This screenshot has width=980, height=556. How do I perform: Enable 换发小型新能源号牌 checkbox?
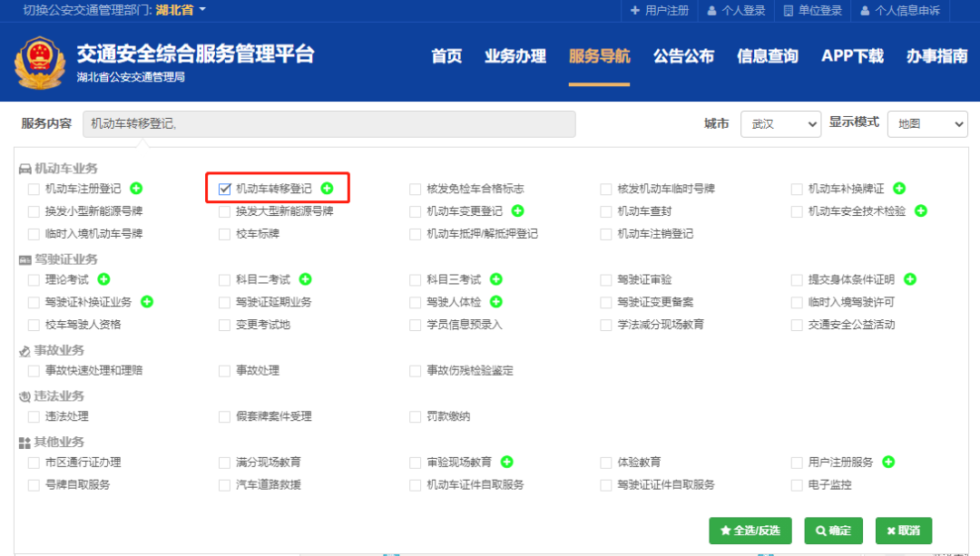click(34, 211)
